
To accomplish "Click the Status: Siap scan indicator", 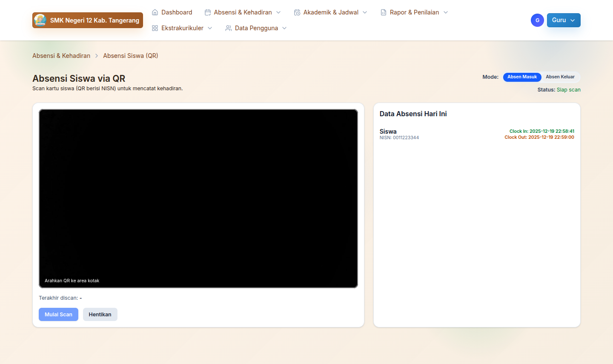I will coord(559,90).
